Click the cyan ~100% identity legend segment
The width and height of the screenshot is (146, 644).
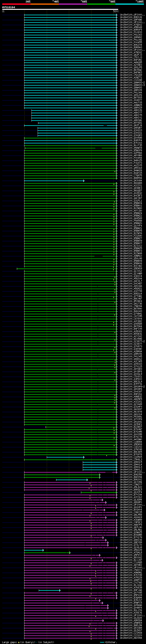tap(130, 4)
